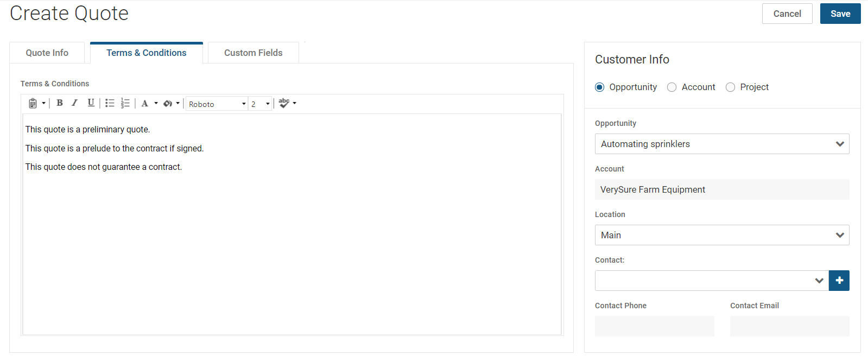Toggle Italic formatting in editor toolbar
The width and height of the screenshot is (868, 362).
pyautogui.click(x=75, y=103)
